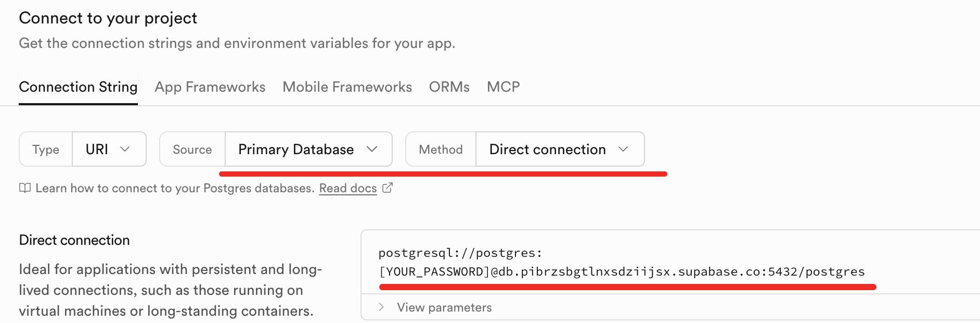Click the Source label box
Screen dimensions: 980x323
pos(192,150)
